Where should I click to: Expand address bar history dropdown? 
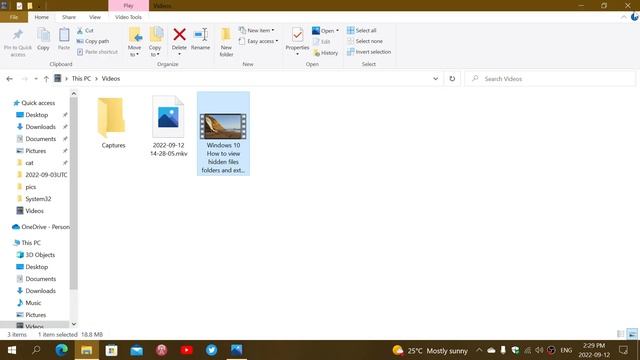436,79
